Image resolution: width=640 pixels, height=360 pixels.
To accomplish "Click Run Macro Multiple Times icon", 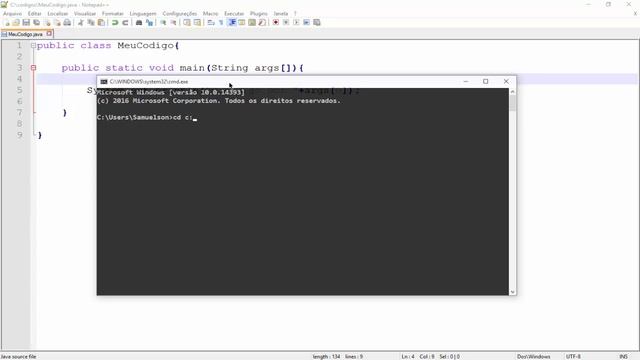I will point(307,22).
